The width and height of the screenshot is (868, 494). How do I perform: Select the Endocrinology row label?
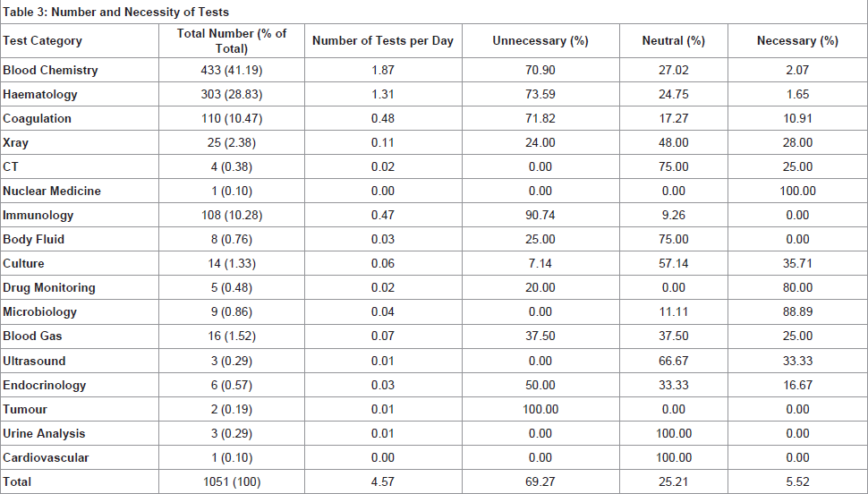44,386
